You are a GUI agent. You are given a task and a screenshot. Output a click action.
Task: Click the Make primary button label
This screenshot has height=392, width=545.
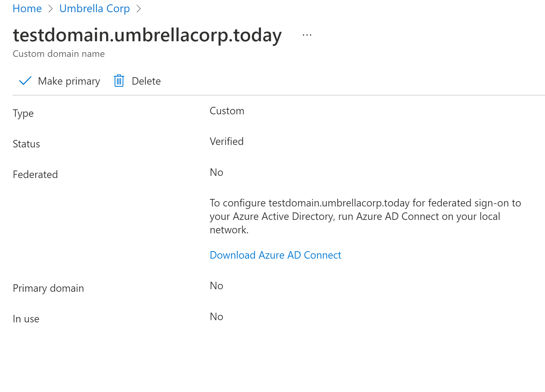point(69,81)
